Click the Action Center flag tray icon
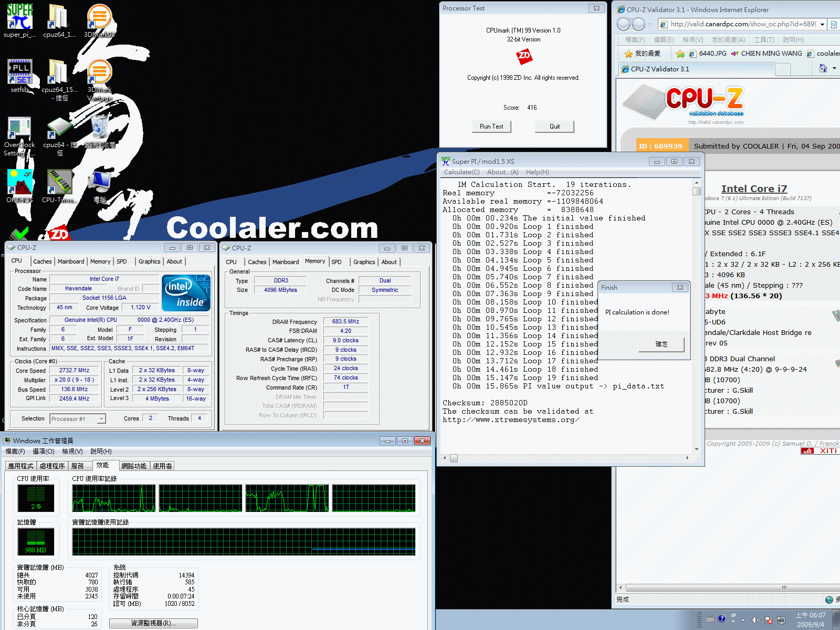 769,620
